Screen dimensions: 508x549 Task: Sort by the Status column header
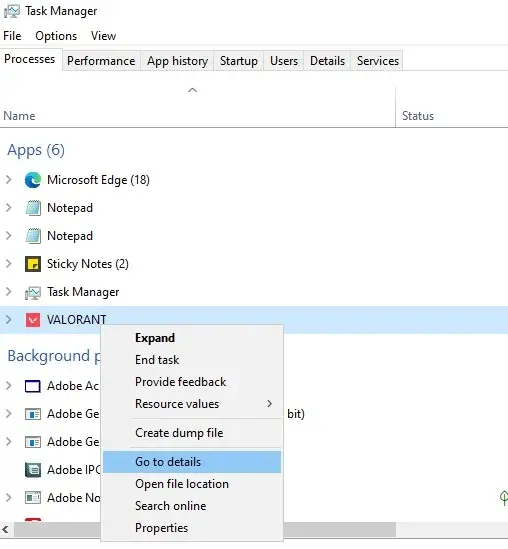point(418,116)
